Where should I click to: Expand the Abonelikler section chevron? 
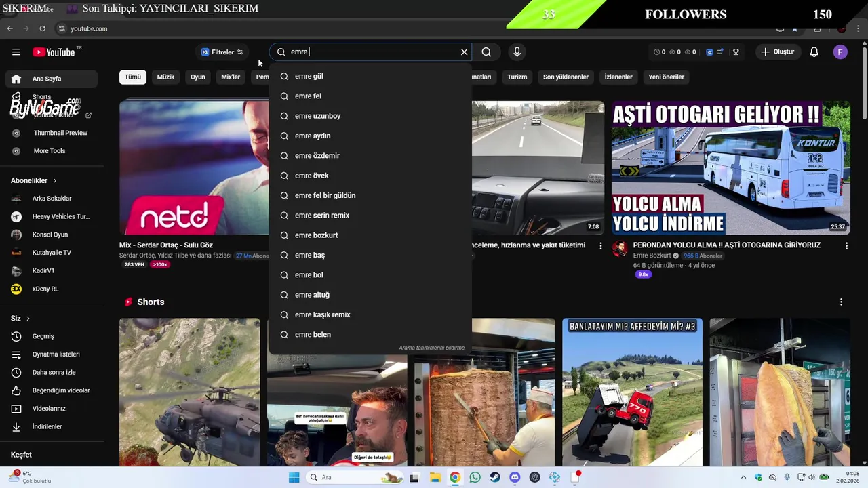[55, 181]
